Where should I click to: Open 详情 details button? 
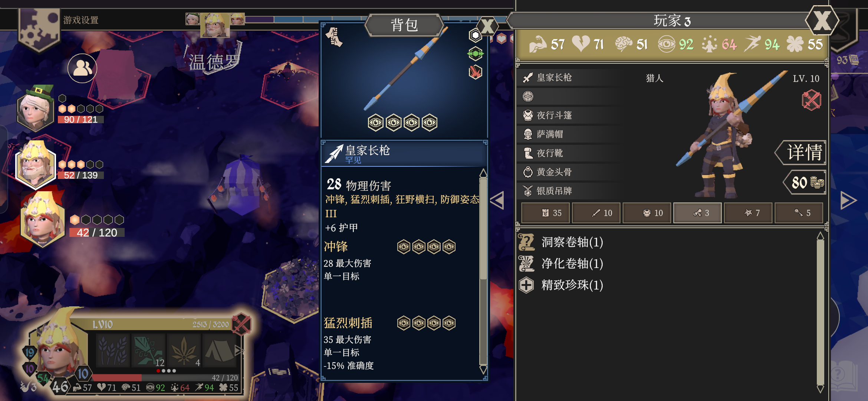(801, 152)
